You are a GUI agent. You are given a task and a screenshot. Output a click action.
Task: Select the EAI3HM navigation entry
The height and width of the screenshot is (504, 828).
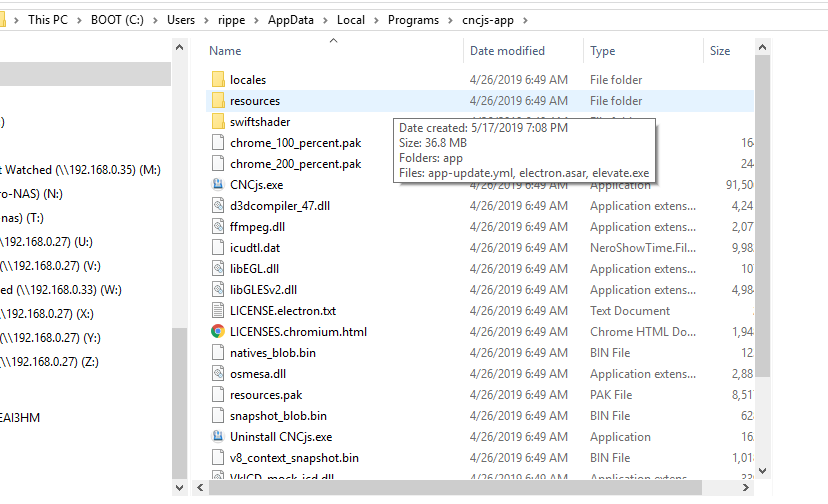(x=20, y=418)
